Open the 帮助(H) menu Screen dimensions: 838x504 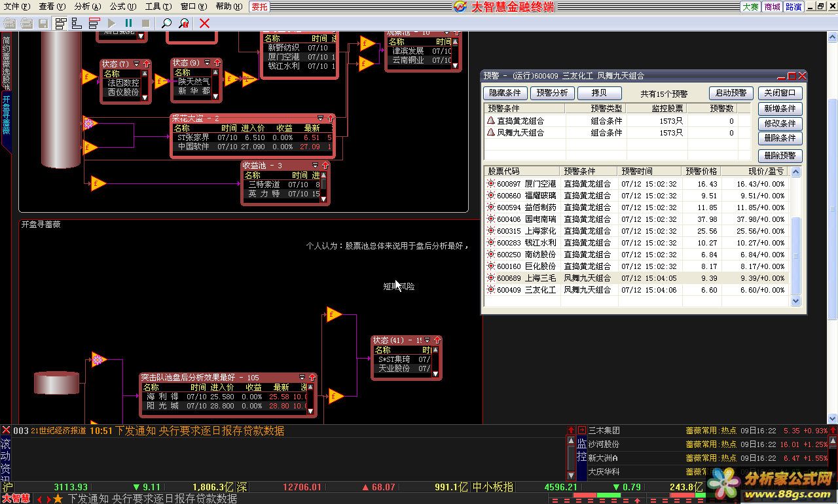(228, 7)
